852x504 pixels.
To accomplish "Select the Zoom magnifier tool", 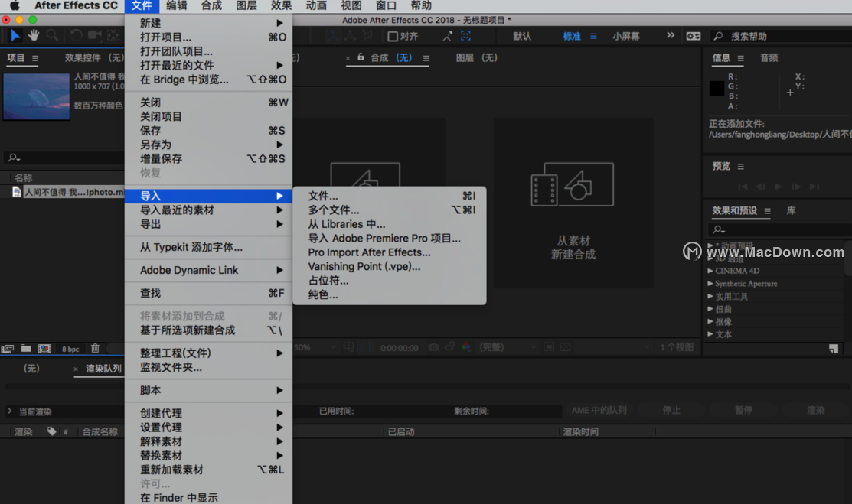I will coord(52,36).
